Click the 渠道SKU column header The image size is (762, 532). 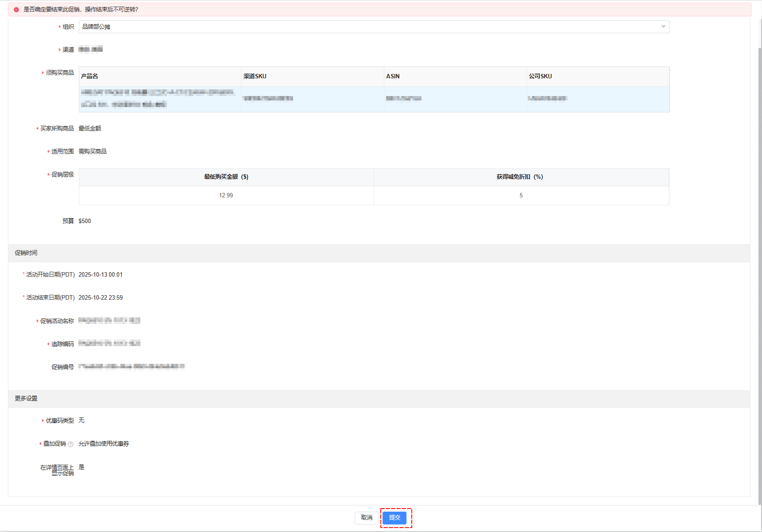point(255,76)
